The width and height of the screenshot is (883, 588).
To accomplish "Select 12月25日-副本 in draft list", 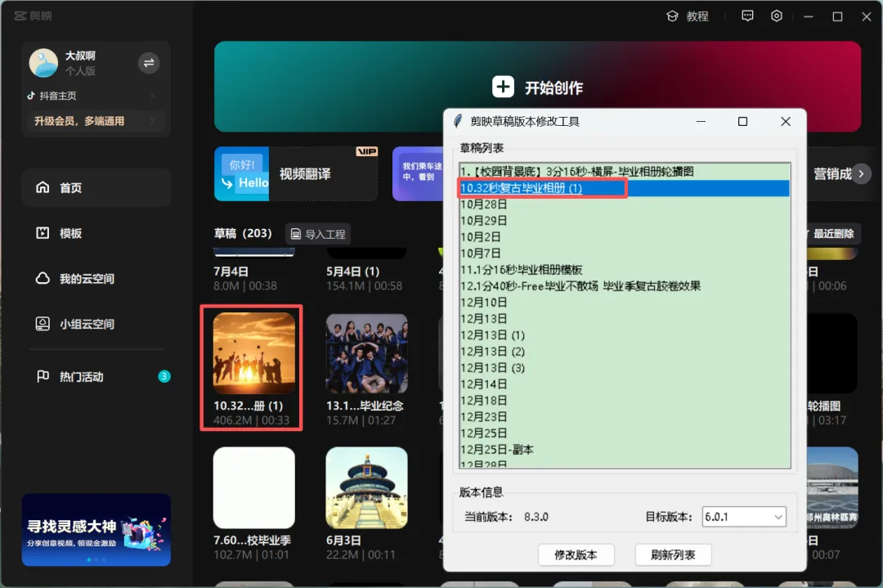I will 625,450.
